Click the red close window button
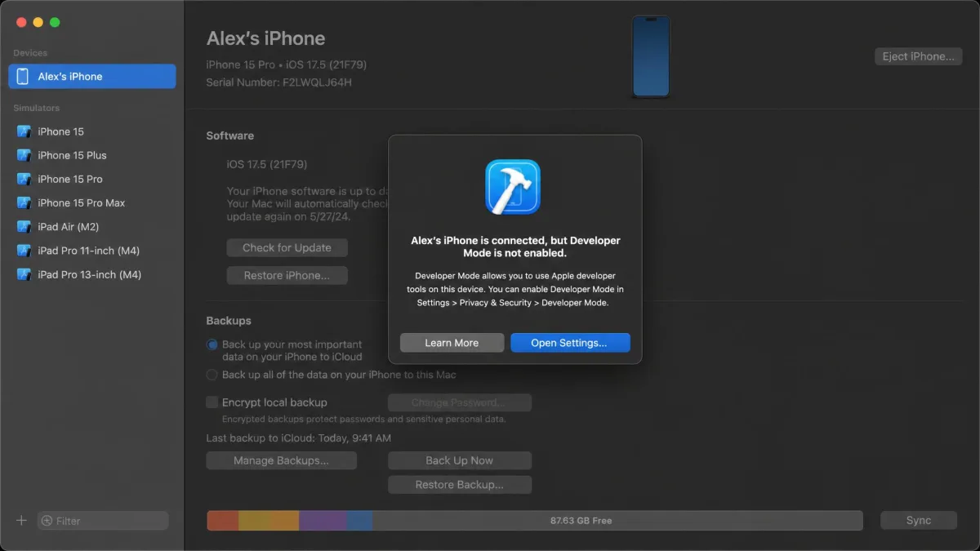The width and height of the screenshot is (980, 551). point(22,22)
